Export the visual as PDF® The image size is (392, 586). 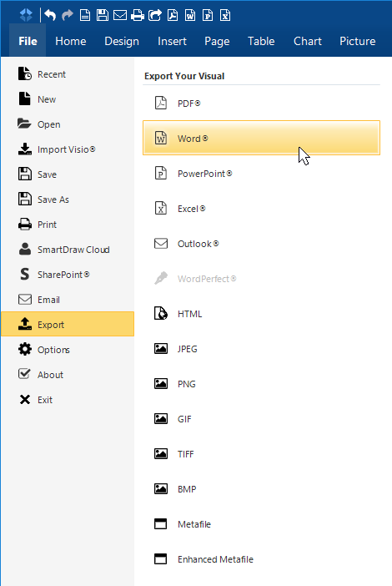tap(261, 103)
